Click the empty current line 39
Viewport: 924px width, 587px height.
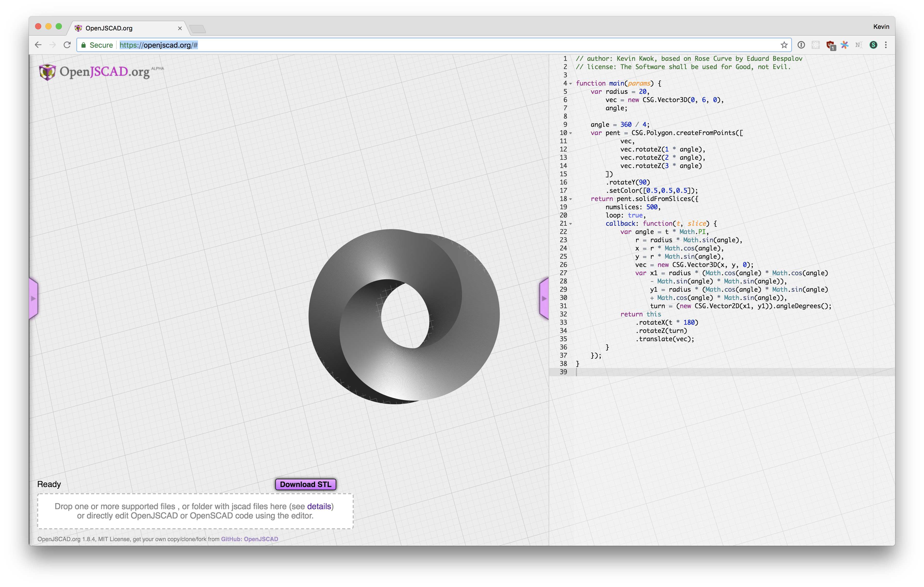point(735,372)
